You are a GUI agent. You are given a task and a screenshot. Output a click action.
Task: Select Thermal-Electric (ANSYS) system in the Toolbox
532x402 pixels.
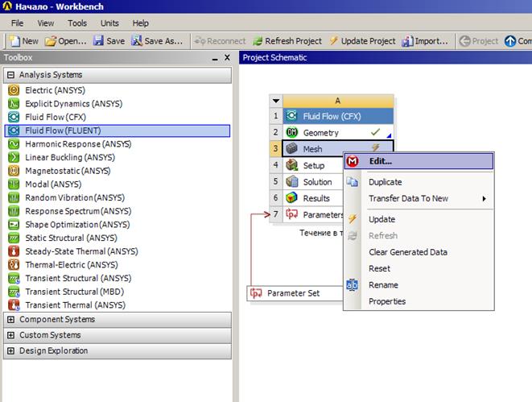click(x=71, y=264)
